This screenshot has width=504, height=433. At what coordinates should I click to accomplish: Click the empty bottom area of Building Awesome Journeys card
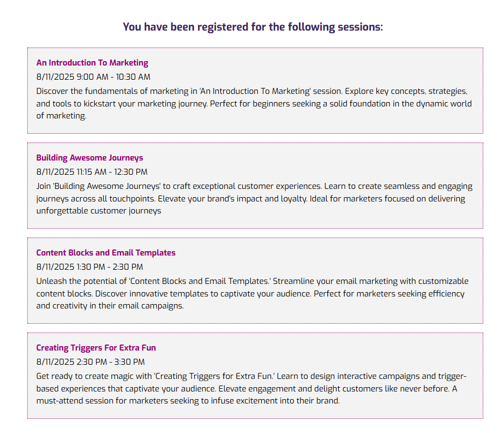coord(327,222)
